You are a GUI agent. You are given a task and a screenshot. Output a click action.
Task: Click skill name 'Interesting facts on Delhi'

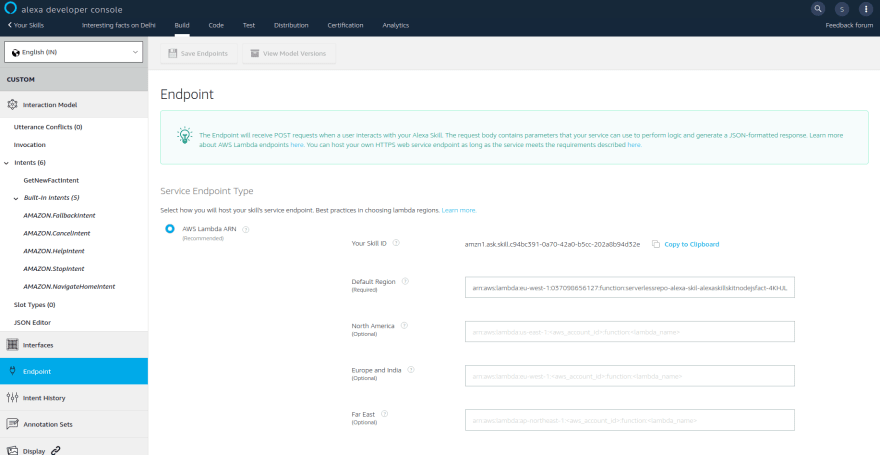[118, 25]
